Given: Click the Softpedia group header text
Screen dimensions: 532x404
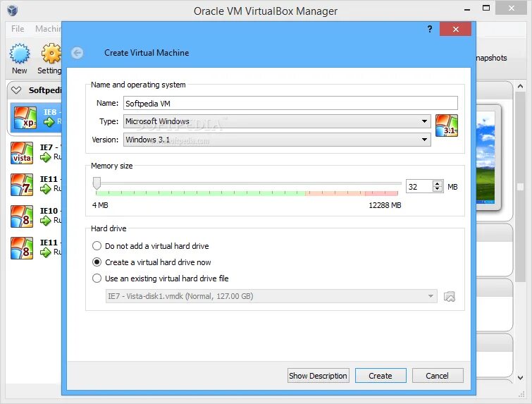Looking at the screenshot, I should 45,90.
